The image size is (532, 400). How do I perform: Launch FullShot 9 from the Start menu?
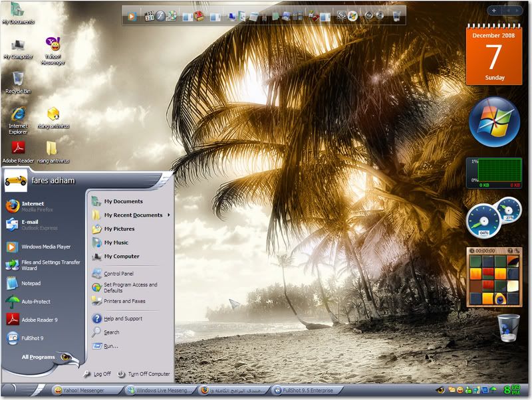tap(33, 338)
